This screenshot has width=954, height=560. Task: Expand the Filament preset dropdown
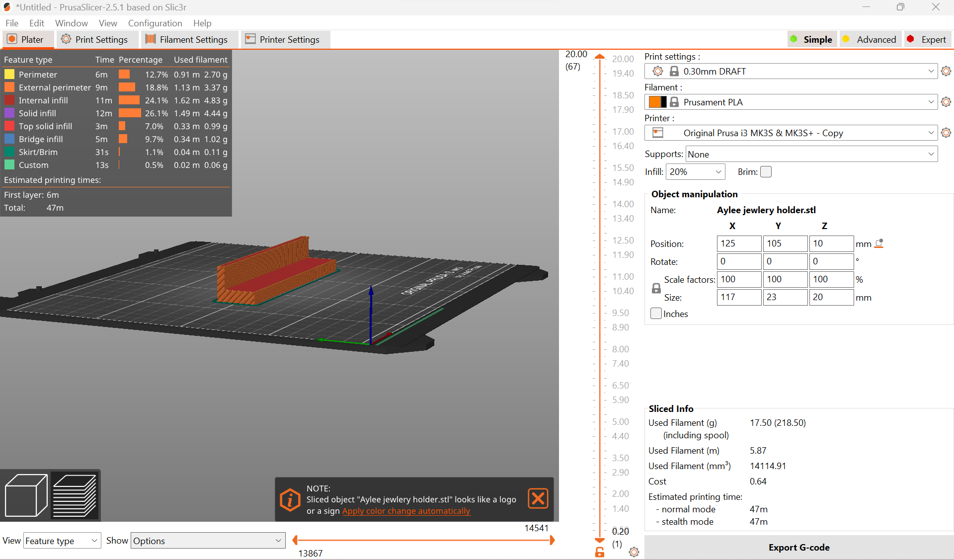pyautogui.click(x=931, y=102)
